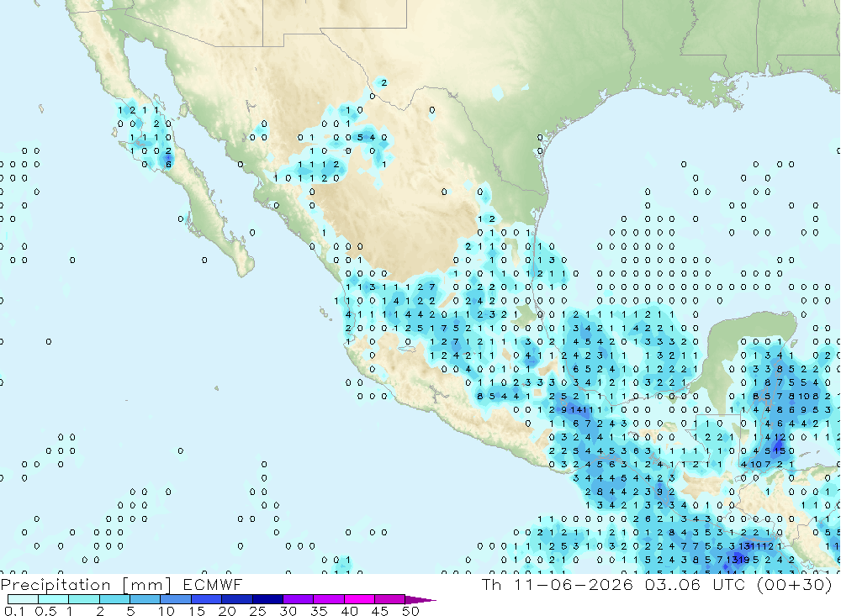Viewport: 841px width, 616px height.
Task: Select the 1–2 mm legend color box
Action: (83, 599)
